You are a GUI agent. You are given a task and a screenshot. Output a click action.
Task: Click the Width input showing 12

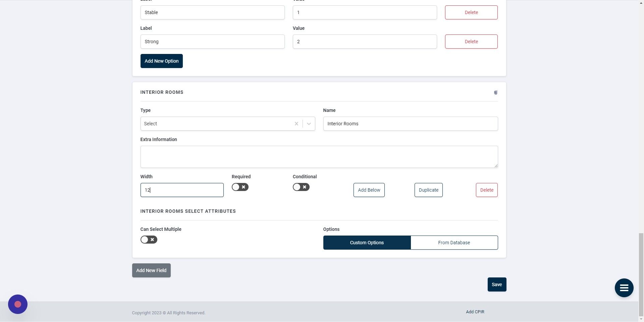182,190
